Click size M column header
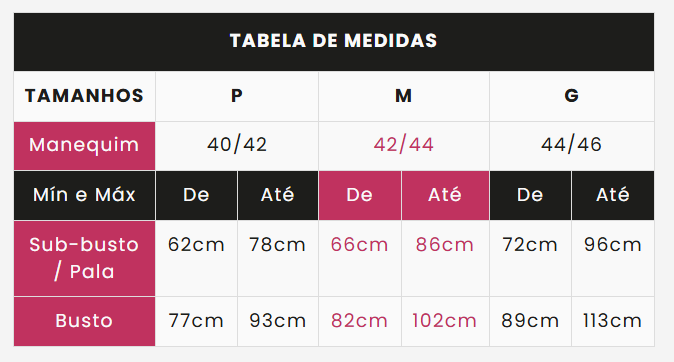Viewport: 674px width, 362px height. [x=404, y=96]
